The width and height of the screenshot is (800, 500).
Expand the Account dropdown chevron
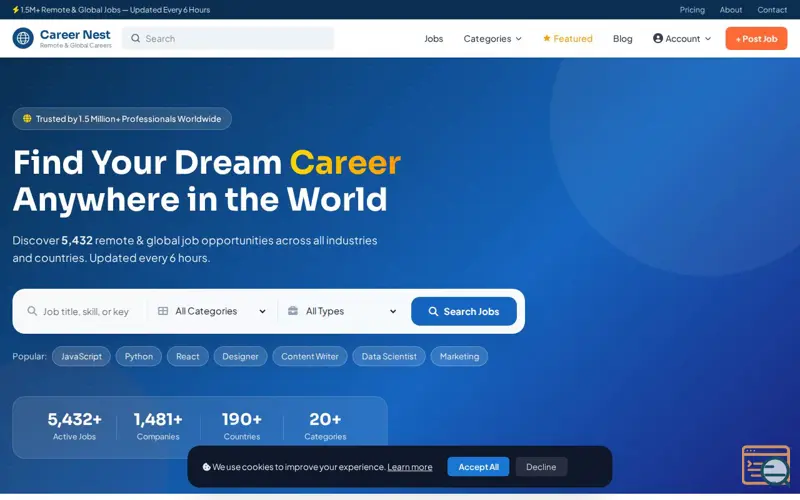(x=708, y=39)
